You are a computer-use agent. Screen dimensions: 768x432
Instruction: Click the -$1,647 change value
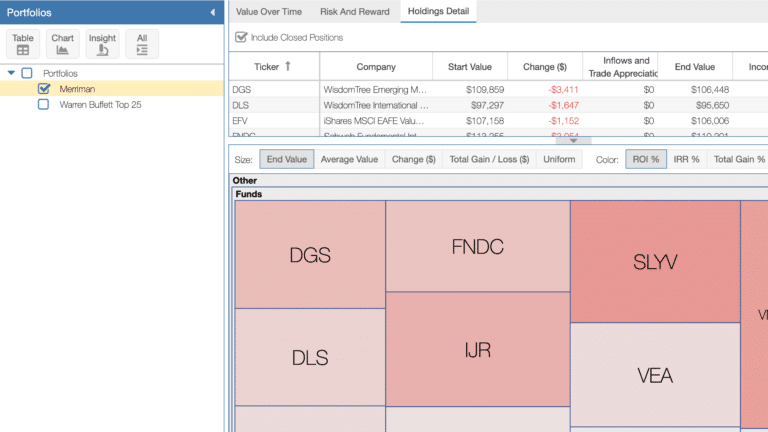coord(563,105)
